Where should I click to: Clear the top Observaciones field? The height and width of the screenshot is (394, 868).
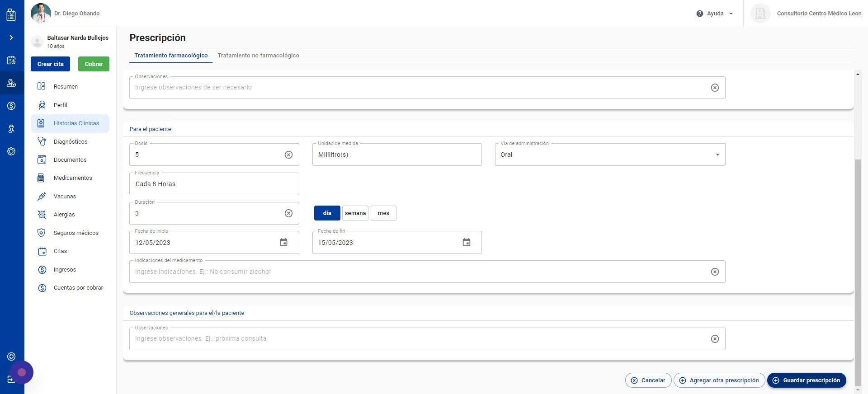point(715,88)
